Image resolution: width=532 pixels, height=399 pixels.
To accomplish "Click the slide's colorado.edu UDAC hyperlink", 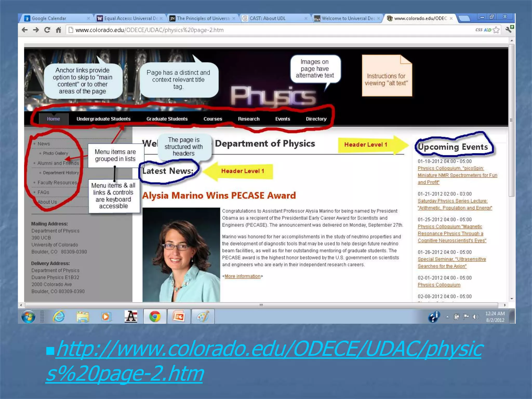I will tap(264, 361).
